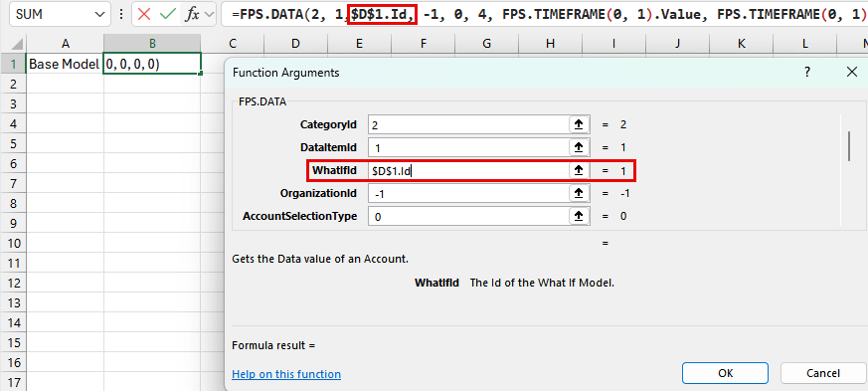Expand the Name Box dropdown showing SUM

coord(99,15)
